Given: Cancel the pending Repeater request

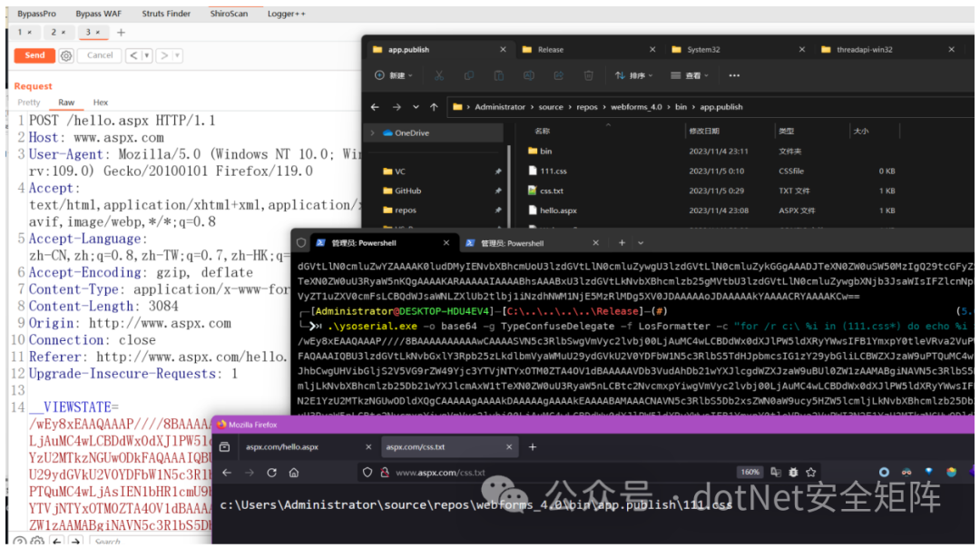Looking at the screenshot, I should pos(100,55).
